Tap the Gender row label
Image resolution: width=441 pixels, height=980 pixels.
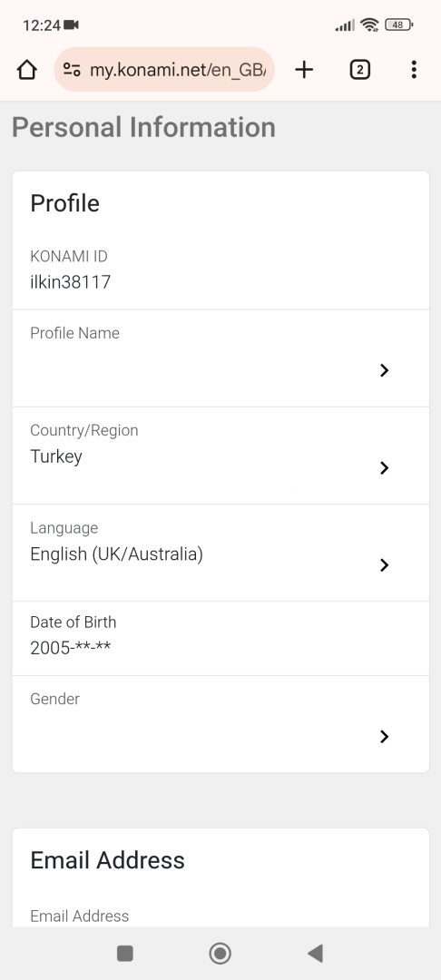point(55,700)
